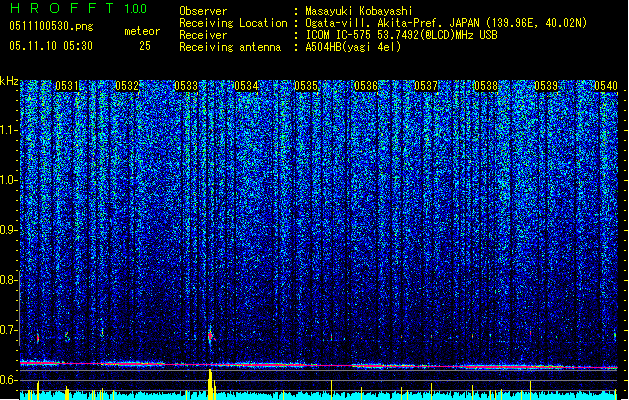Click the 0540 time marker
This screenshot has width=629, height=400.
[606, 86]
